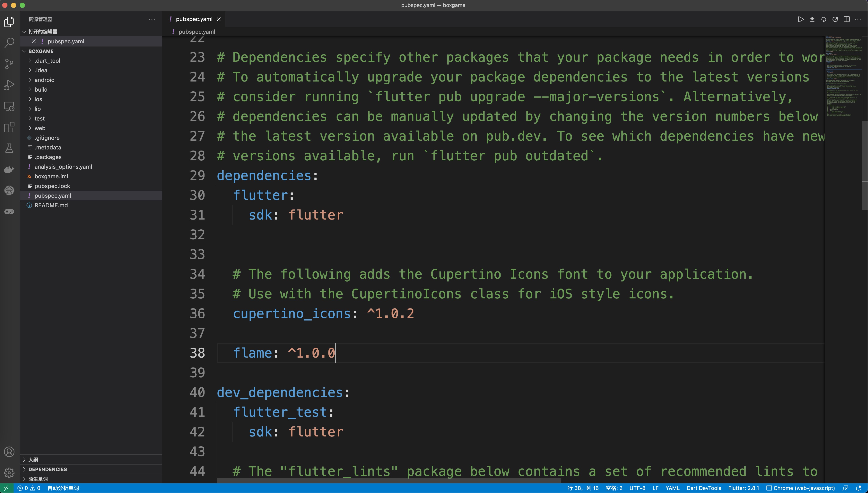Open the Manage gear icon
Screen dimensions: 868x493
(x=9, y=472)
